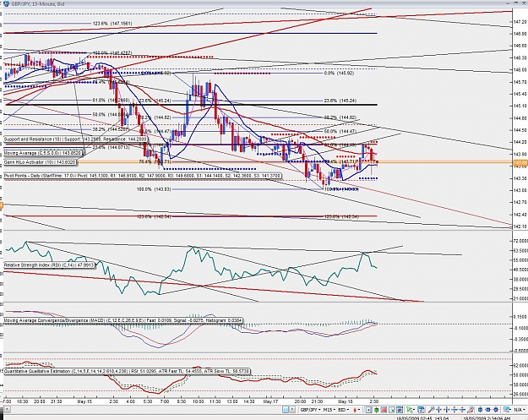Click the chart window title bar app icon
Image resolution: width=528 pixels, height=420 pixels.
(6, 3)
